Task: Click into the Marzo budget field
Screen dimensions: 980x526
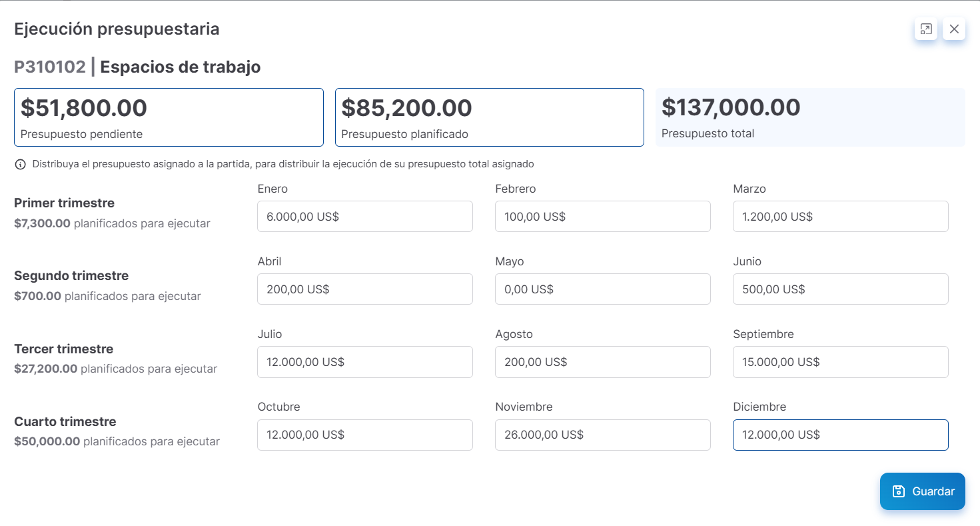Action: [840, 217]
